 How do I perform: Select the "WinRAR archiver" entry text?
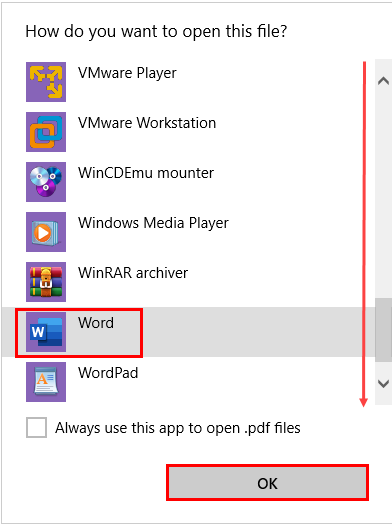click(x=133, y=273)
